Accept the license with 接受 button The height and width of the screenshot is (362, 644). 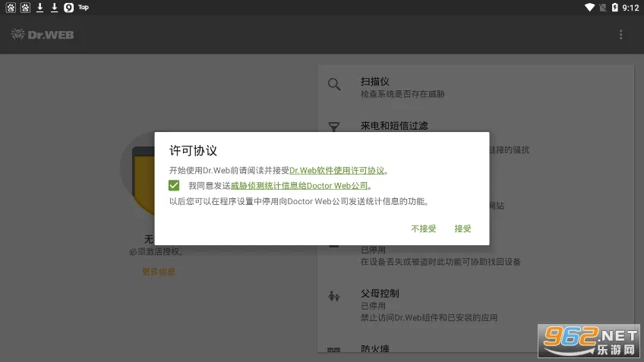click(462, 228)
